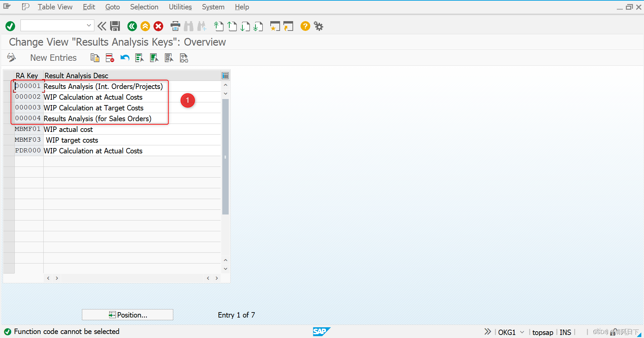Open the command field dropdown arrow
This screenshot has width=644, height=338.
click(x=89, y=26)
